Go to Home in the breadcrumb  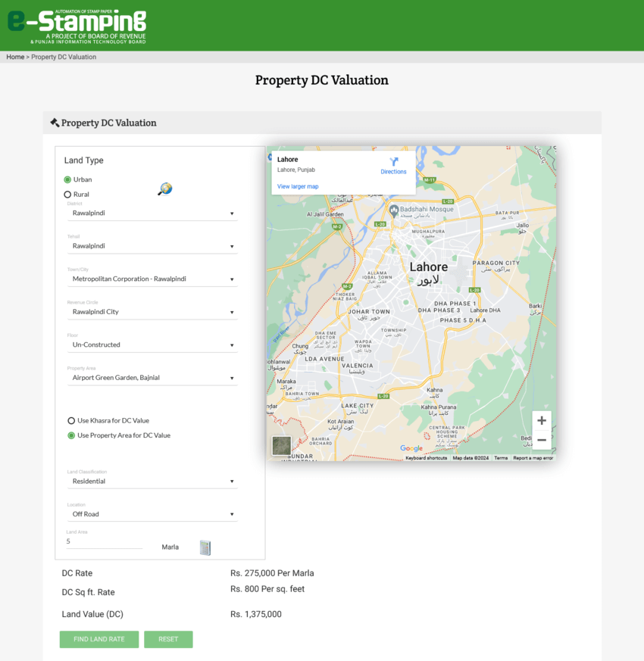click(15, 57)
